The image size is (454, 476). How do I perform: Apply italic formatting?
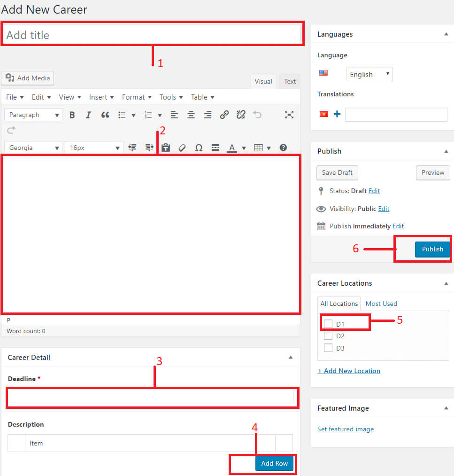click(88, 115)
